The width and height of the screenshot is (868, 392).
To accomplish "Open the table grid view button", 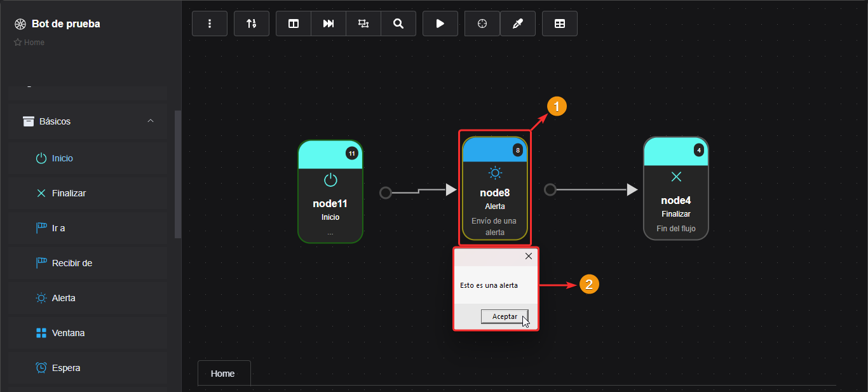I will click(x=560, y=24).
